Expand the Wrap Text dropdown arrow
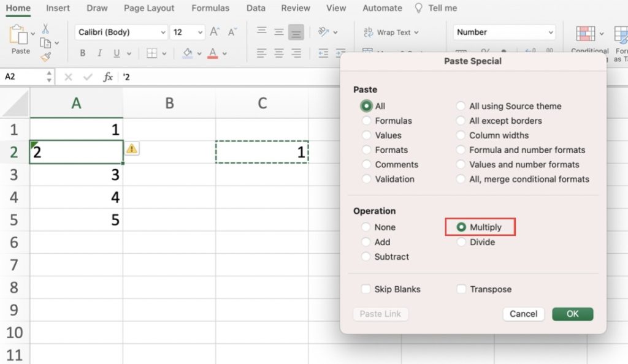The image size is (628, 364). click(x=416, y=32)
